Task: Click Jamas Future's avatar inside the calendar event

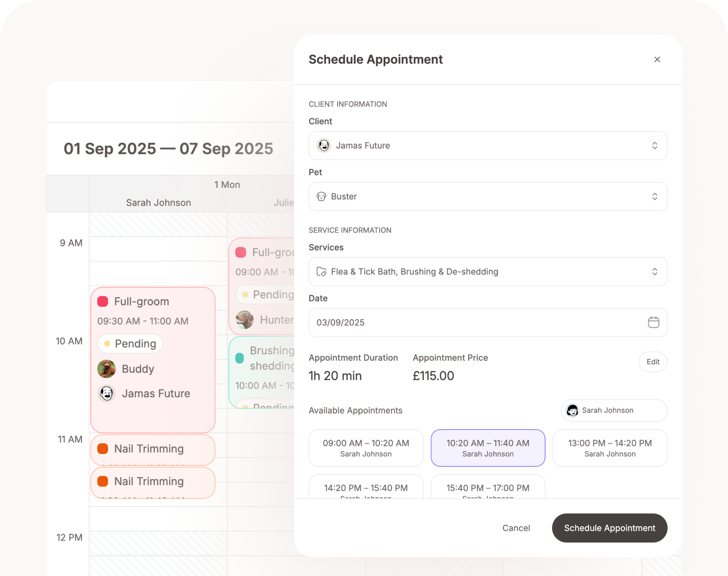Action: click(x=107, y=393)
